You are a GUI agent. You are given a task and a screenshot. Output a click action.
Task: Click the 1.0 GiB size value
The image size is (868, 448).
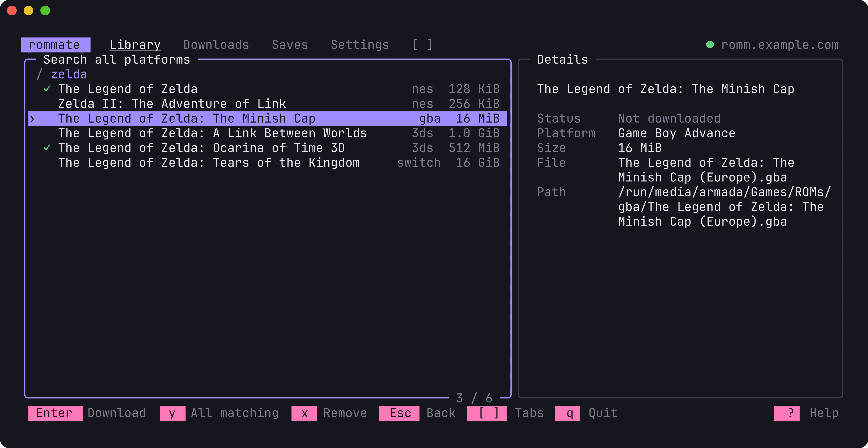(x=474, y=133)
